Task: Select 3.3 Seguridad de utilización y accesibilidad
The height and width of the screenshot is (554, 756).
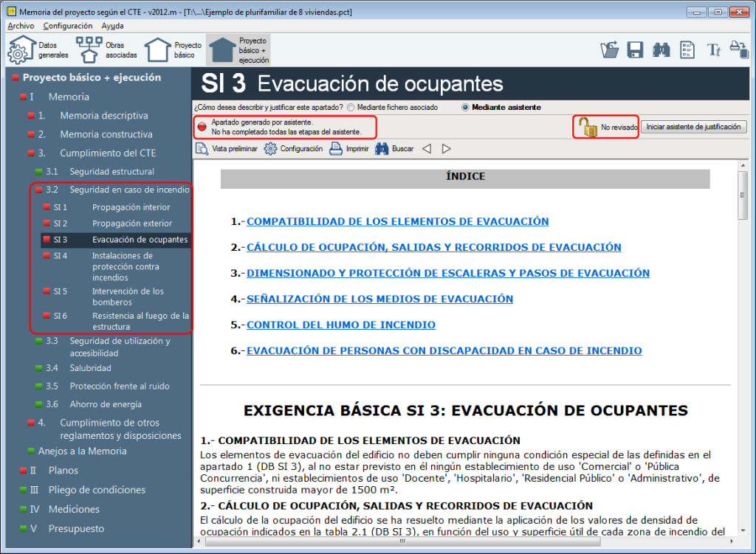Action: (120, 347)
